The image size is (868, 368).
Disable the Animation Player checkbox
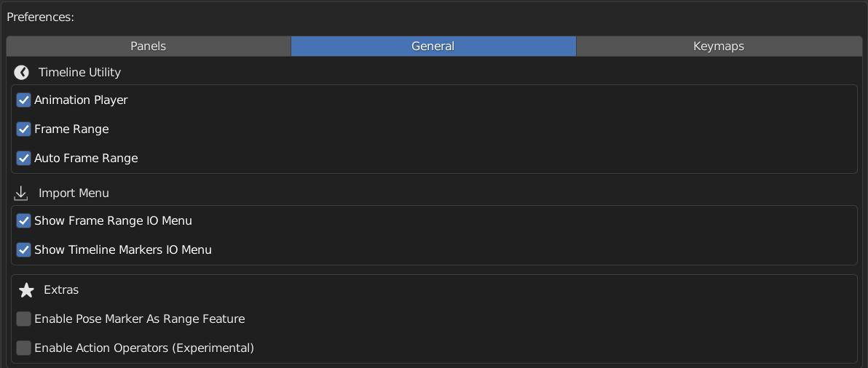coord(23,100)
